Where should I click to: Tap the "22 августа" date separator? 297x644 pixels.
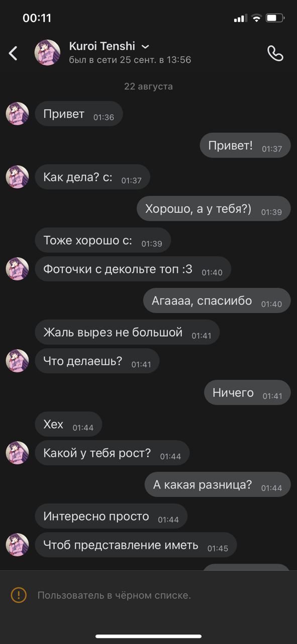pos(148,87)
